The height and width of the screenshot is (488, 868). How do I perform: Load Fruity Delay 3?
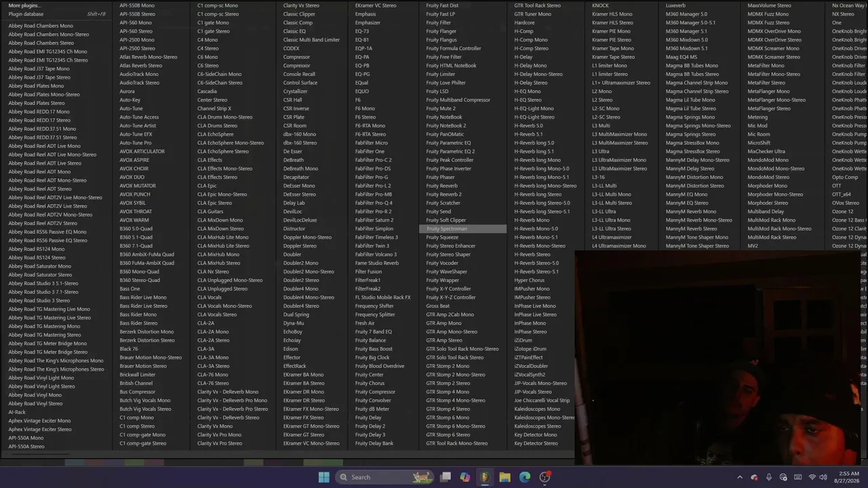370,434
